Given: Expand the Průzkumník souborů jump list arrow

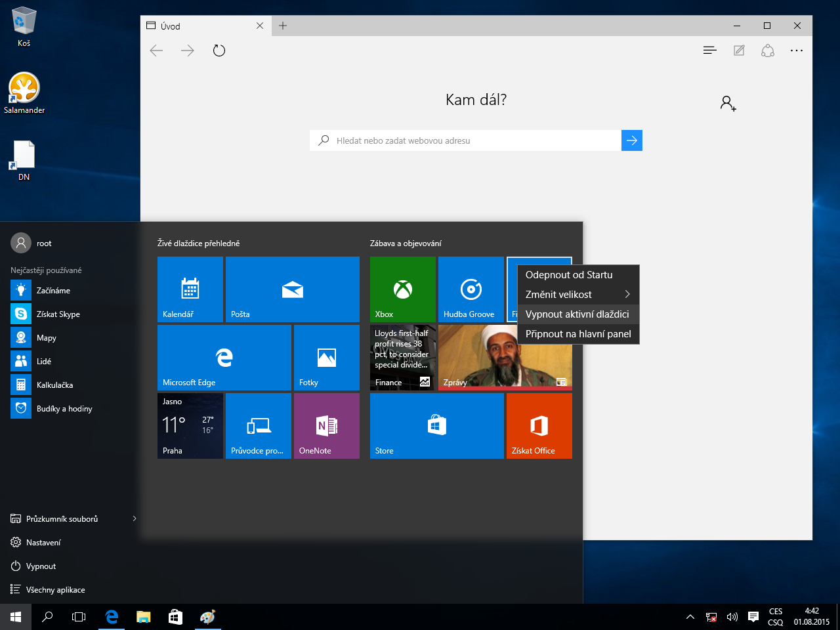Looking at the screenshot, I should 134,519.
